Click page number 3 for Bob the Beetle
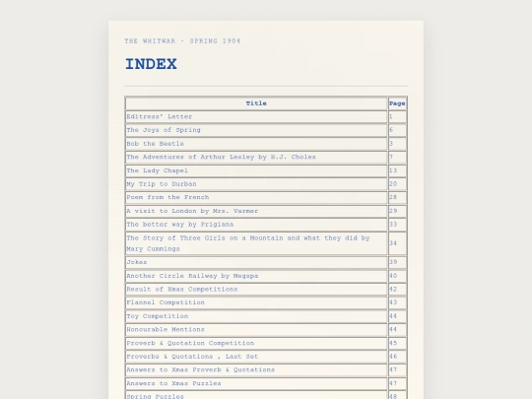532x399 pixels. tap(397, 144)
